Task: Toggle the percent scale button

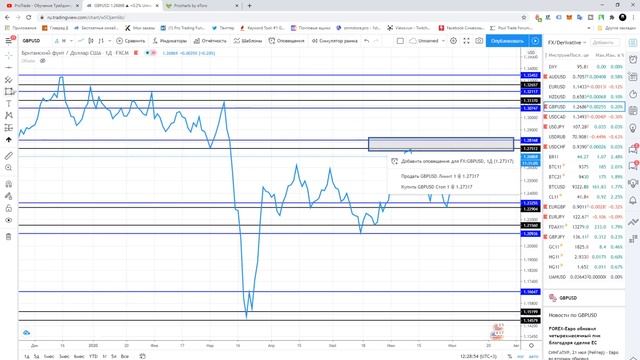Action: [510, 356]
